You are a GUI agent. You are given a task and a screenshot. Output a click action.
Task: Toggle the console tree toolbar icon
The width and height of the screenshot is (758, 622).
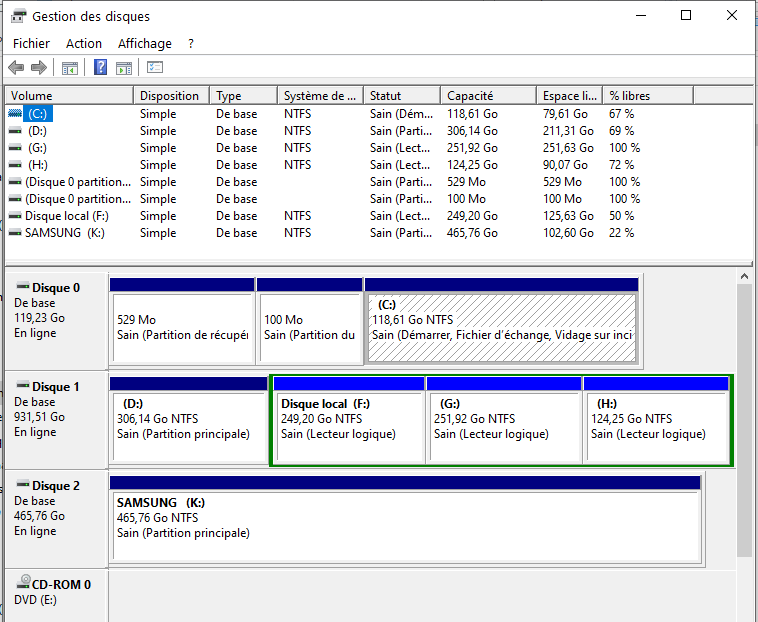click(70, 68)
